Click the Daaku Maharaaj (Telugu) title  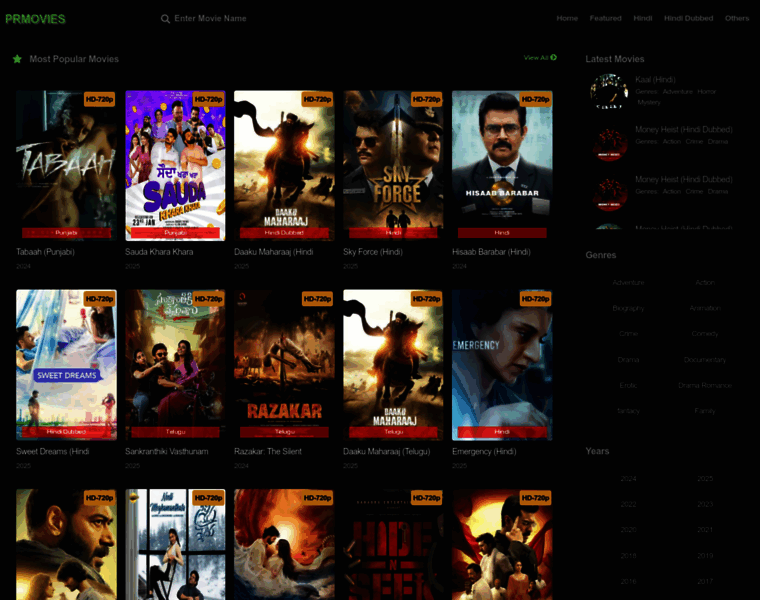(x=386, y=451)
